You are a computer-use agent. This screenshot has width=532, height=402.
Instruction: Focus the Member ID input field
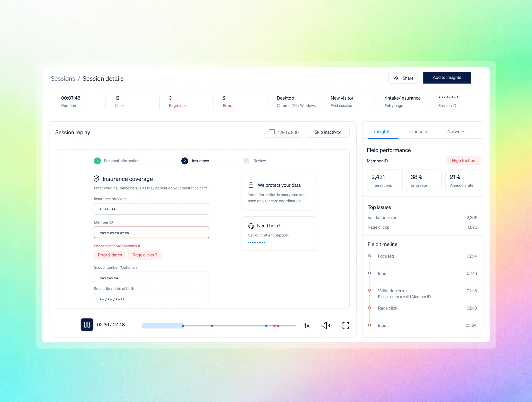click(151, 232)
